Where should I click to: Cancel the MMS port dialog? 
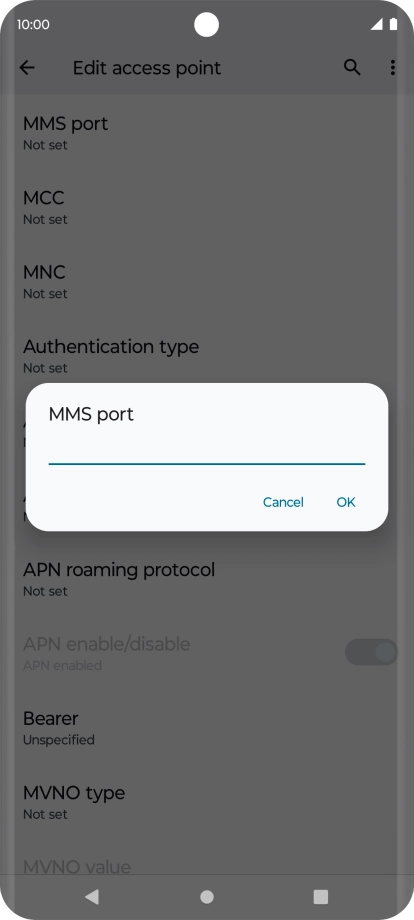[283, 502]
